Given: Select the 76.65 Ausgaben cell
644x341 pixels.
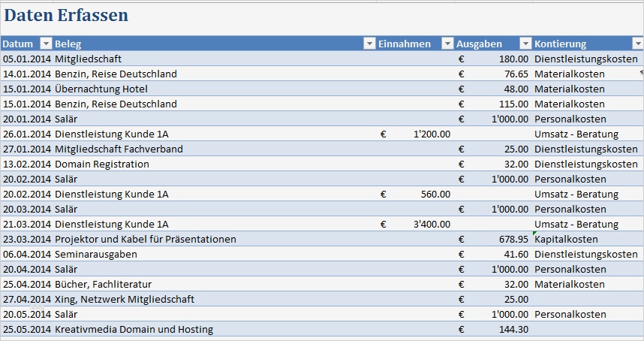Looking at the screenshot, I should coord(516,74).
